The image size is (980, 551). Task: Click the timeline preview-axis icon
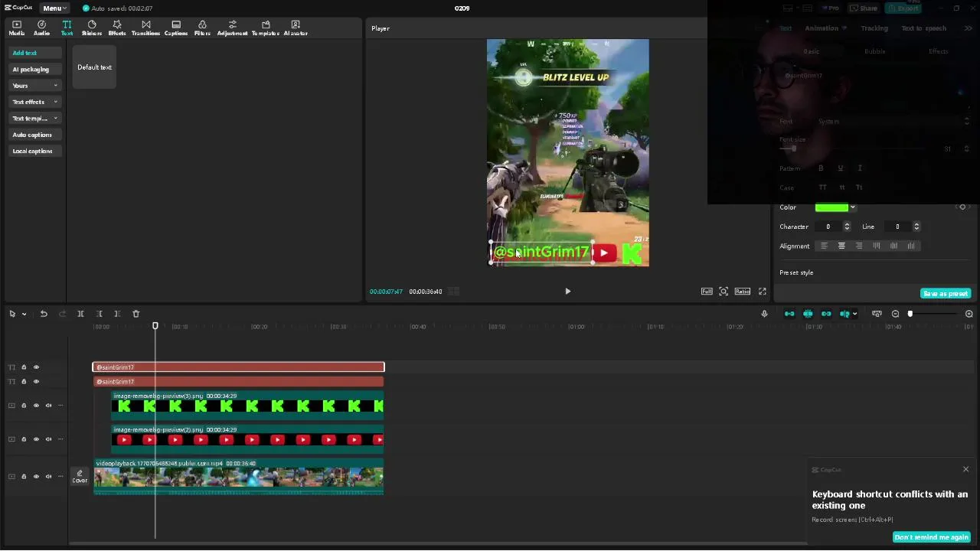[844, 314]
